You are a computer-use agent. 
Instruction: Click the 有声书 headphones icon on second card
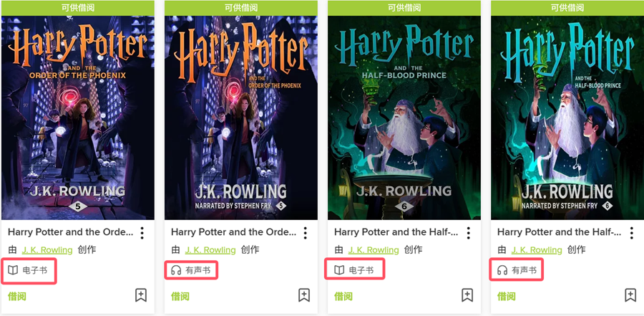(176, 270)
